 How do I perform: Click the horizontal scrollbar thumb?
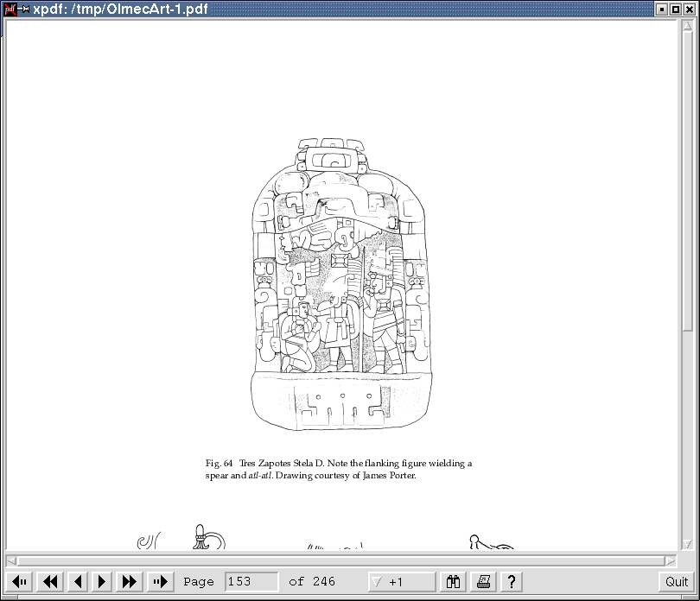[341, 560]
